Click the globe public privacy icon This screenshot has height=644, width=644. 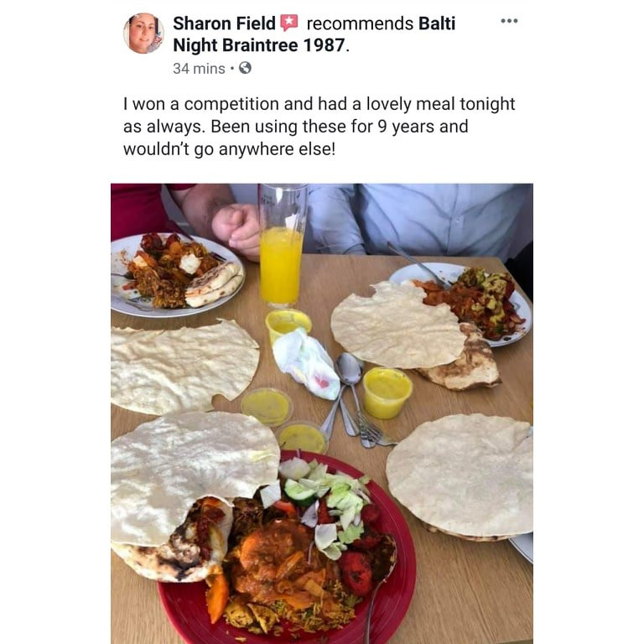point(245,68)
